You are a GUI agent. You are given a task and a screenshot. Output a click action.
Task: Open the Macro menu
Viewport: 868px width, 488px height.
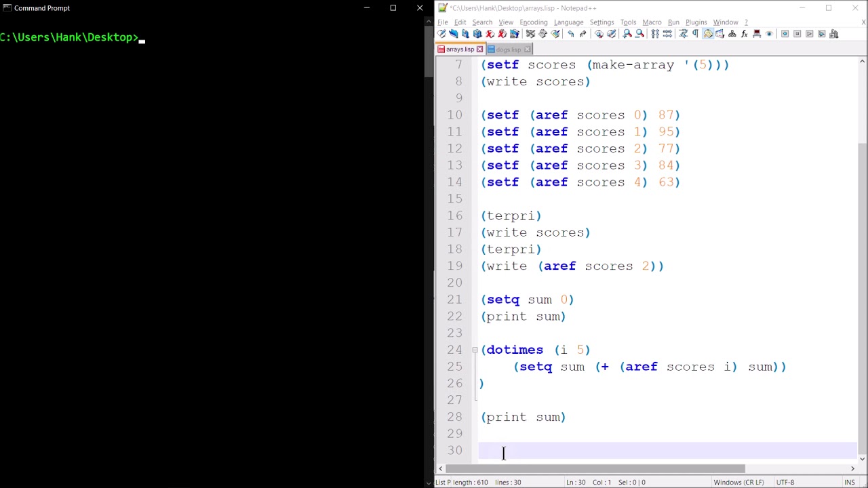pos(652,22)
